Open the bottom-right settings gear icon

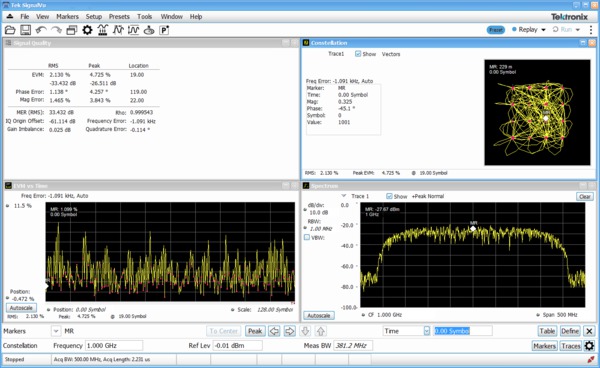pyautogui.click(x=589, y=346)
